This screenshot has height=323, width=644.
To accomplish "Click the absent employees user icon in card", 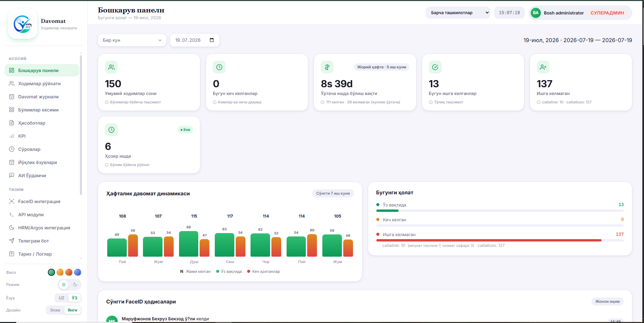I will tap(543, 67).
